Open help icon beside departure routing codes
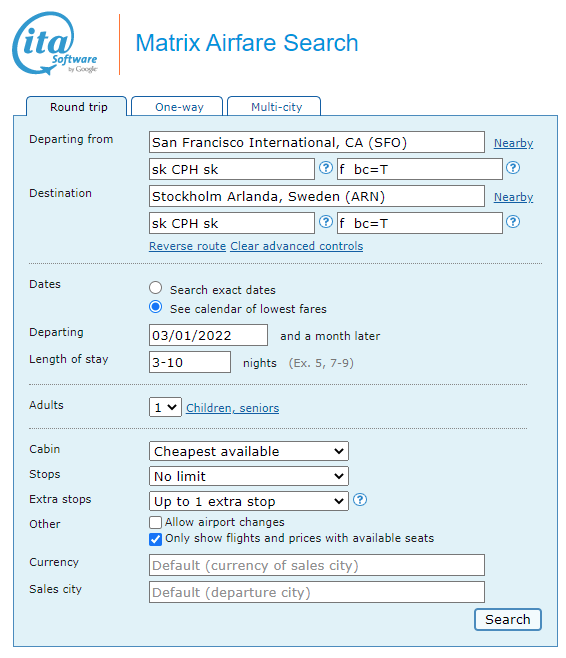 coord(326,168)
